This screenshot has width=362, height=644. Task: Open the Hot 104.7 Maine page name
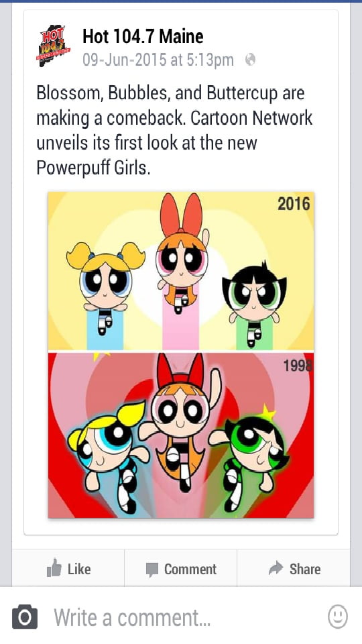point(143,36)
